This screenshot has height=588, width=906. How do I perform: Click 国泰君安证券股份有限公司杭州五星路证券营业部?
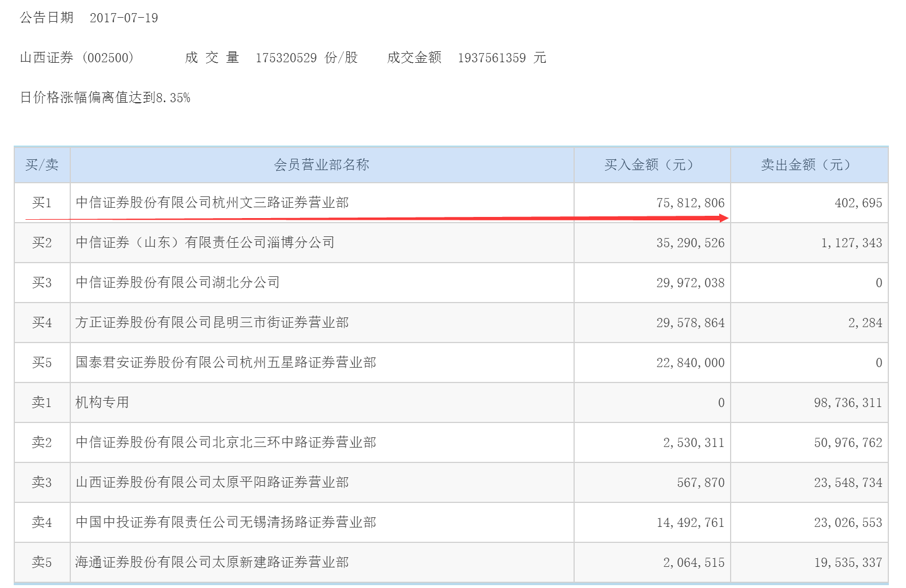coord(226,363)
